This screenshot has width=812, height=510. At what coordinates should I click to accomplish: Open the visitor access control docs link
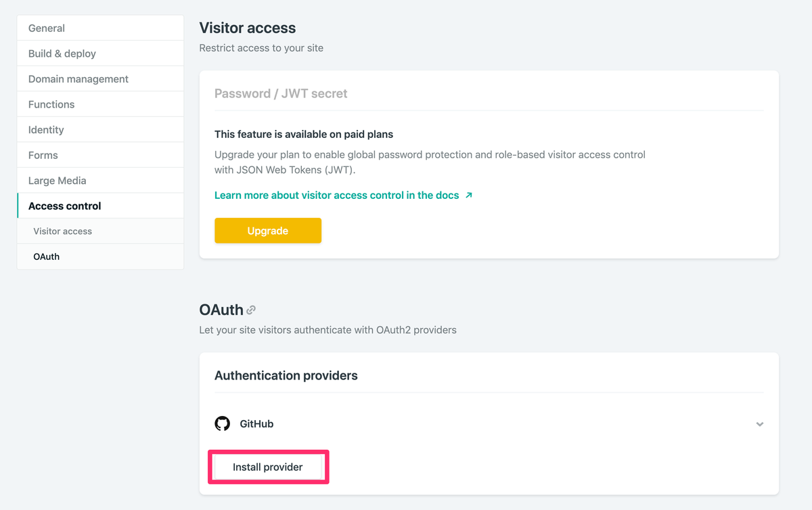[x=336, y=195]
